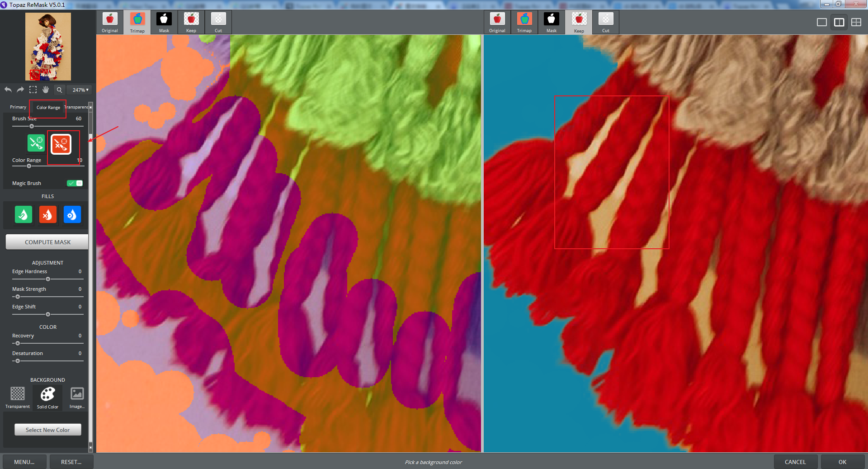Select the green Keep fill bucket
This screenshot has width=868, height=469.
point(24,215)
